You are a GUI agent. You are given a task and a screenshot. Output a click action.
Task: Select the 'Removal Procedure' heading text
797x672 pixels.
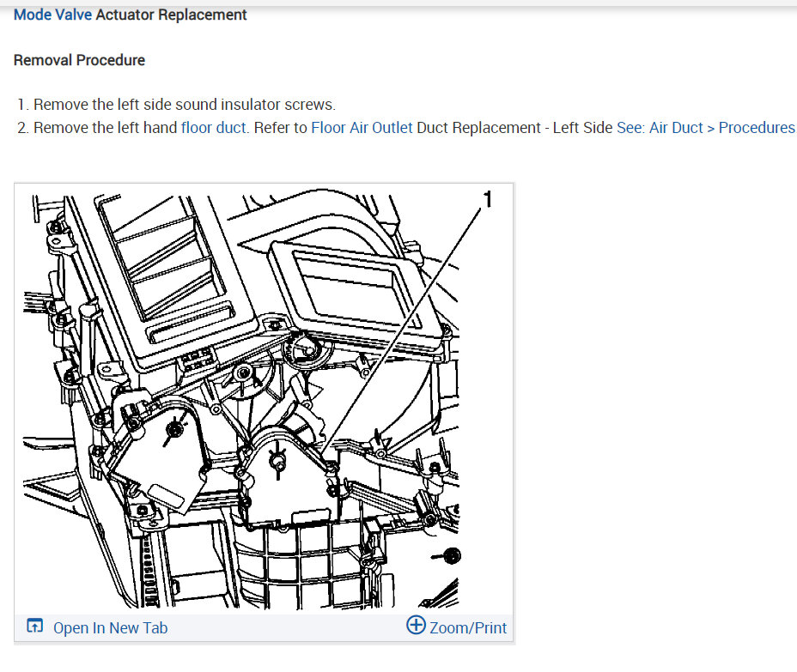79,60
